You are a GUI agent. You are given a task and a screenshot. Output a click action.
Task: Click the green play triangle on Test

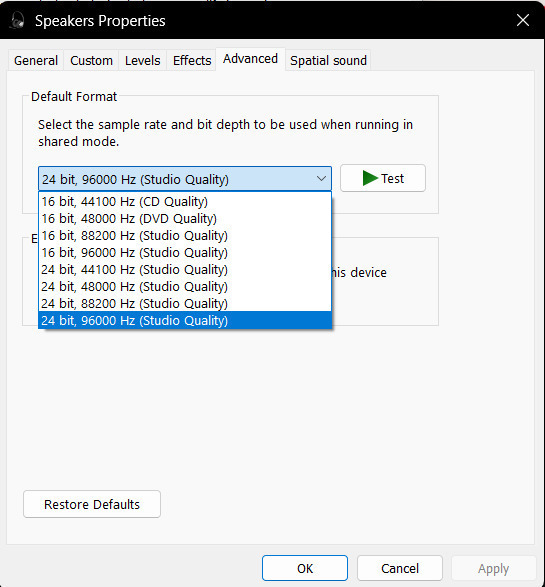370,178
